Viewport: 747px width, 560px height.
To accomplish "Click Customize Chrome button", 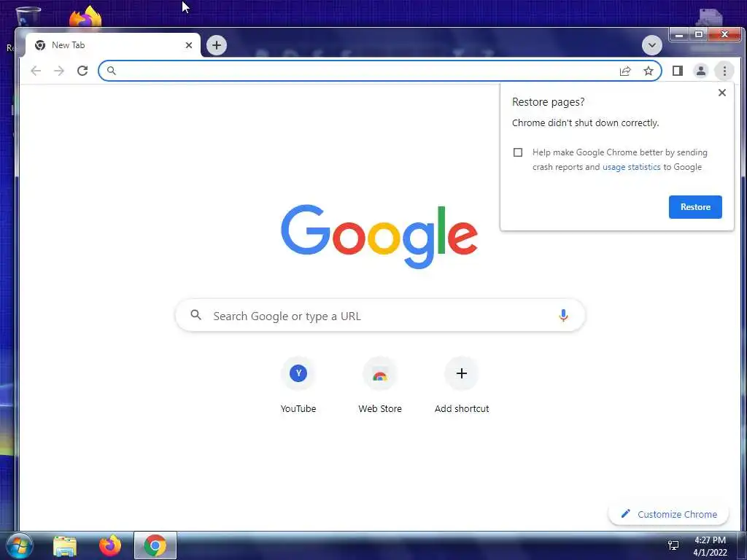I will click(669, 514).
